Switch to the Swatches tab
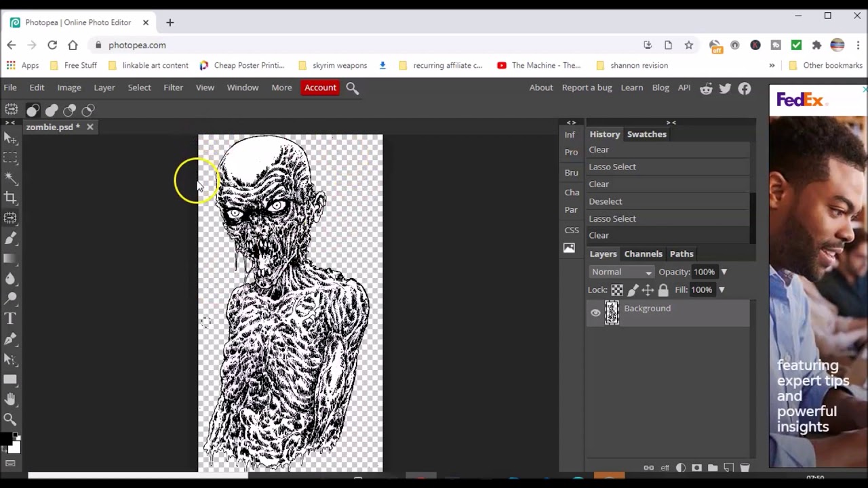The width and height of the screenshot is (868, 488). click(647, 134)
